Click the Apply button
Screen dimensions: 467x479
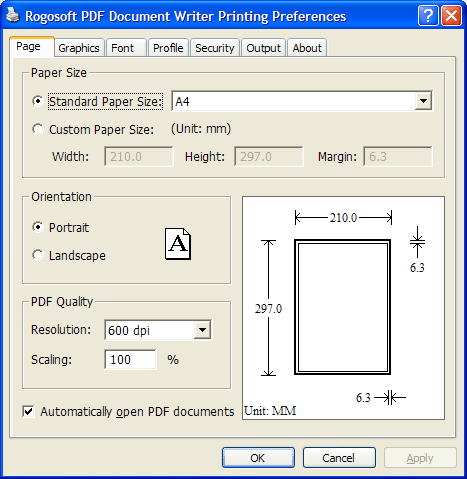pyautogui.click(x=420, y=458)
